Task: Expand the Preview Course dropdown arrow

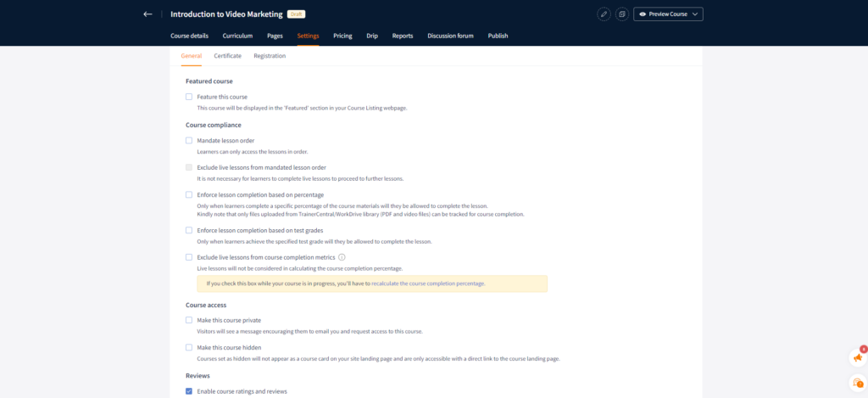Action: [694, 14]
